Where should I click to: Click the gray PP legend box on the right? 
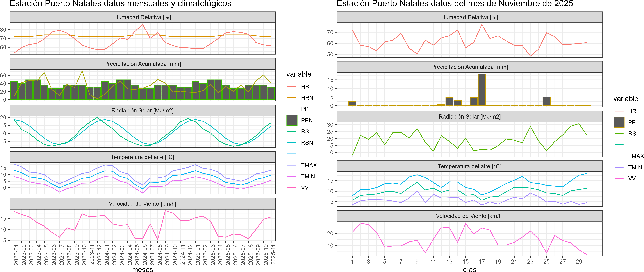[619, 122]
